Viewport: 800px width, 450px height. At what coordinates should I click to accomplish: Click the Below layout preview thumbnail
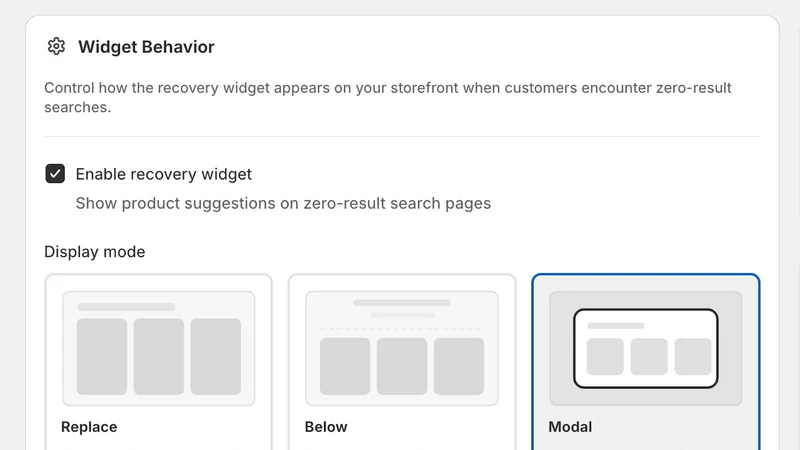[x=402, y=348]
